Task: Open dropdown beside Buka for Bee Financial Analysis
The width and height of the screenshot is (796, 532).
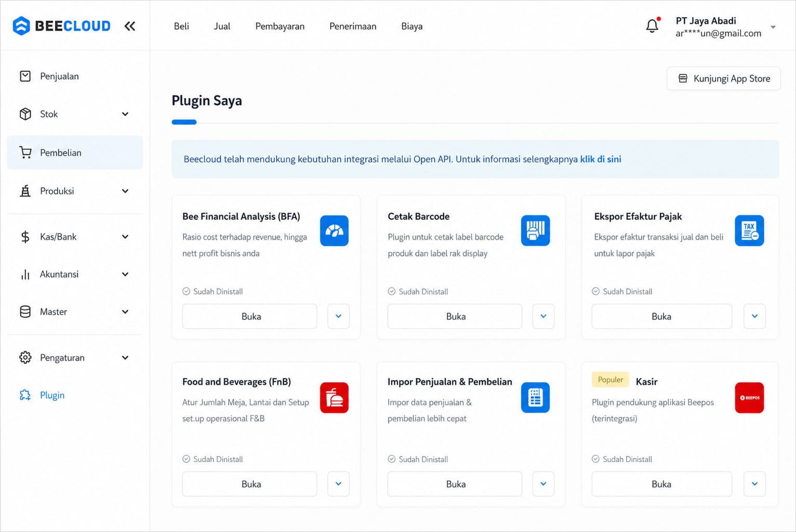Action: tap(338, 316)
